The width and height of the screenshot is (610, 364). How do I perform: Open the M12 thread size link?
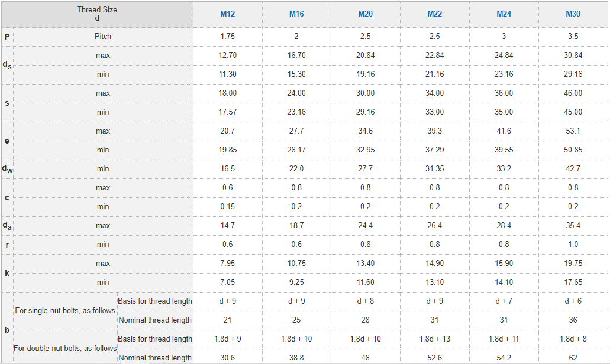point(228,14)
